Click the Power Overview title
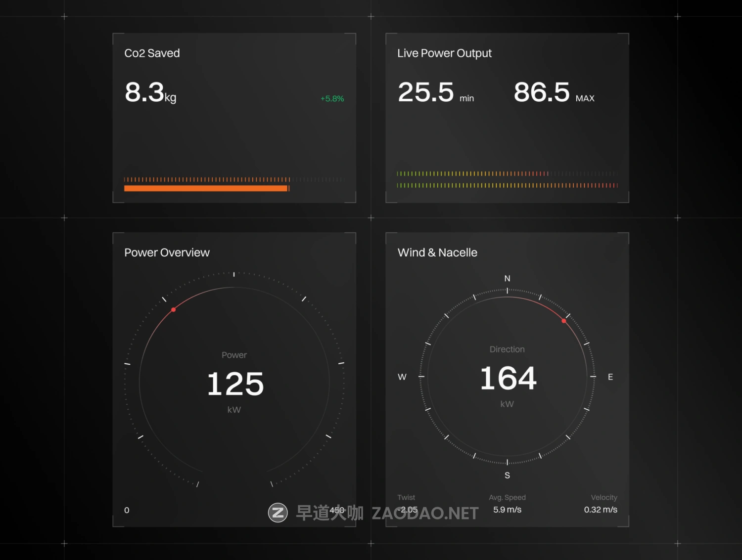Image resolution: width=742 pixels, height=560 pixels. tap(167, 253)
